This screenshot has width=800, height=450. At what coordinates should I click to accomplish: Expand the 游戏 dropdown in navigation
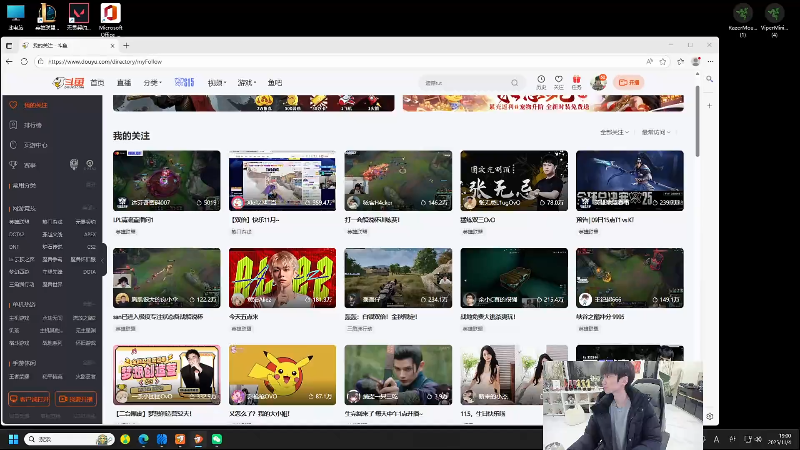pyautogui.click(x=246, y=83)
